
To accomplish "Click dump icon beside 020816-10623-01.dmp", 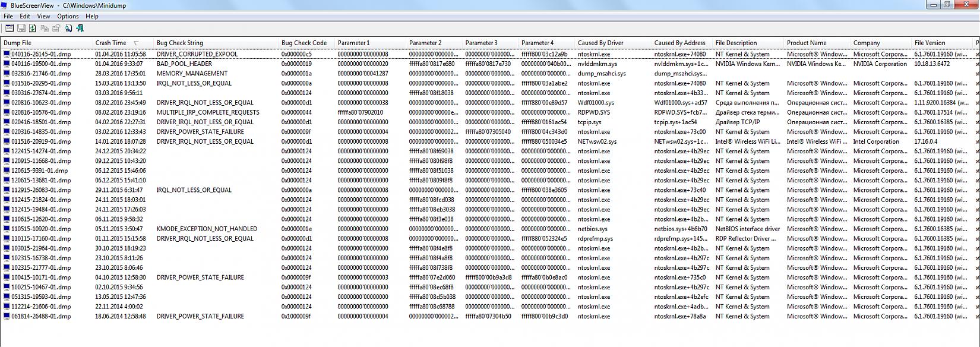I will (7, 102).
